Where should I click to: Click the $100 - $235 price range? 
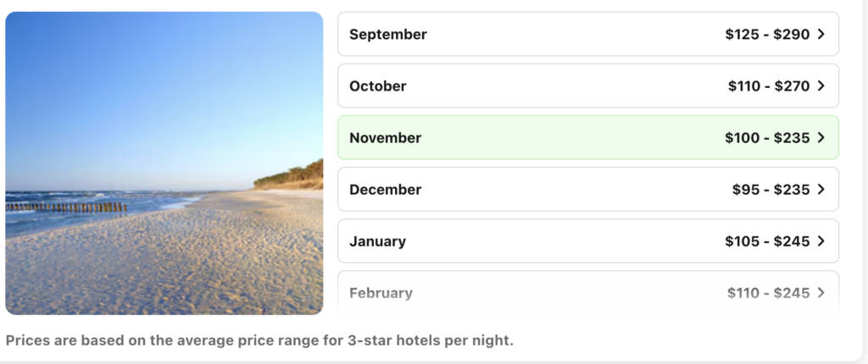[767, 138]
